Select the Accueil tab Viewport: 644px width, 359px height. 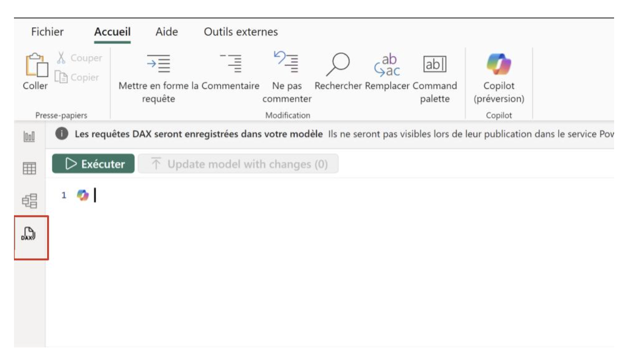pos(112,32)
